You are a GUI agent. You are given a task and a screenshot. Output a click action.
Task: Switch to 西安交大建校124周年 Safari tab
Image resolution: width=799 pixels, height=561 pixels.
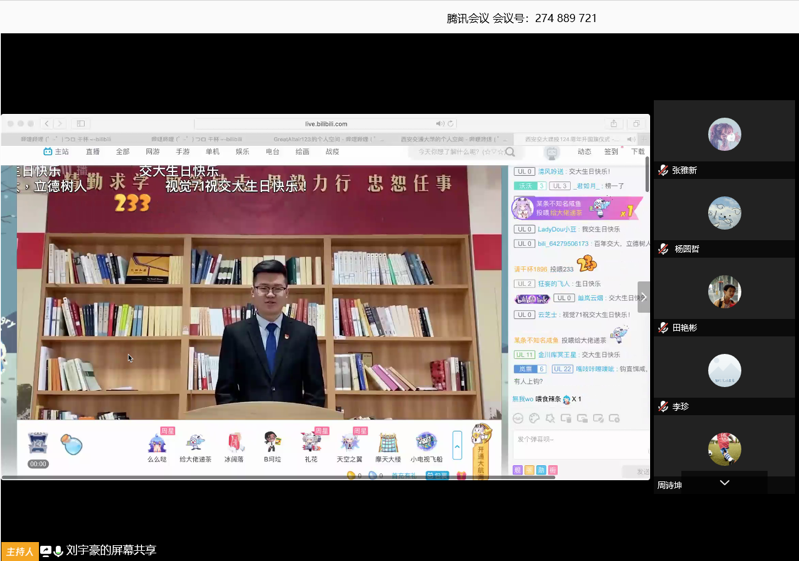click(x=576, y=139)
